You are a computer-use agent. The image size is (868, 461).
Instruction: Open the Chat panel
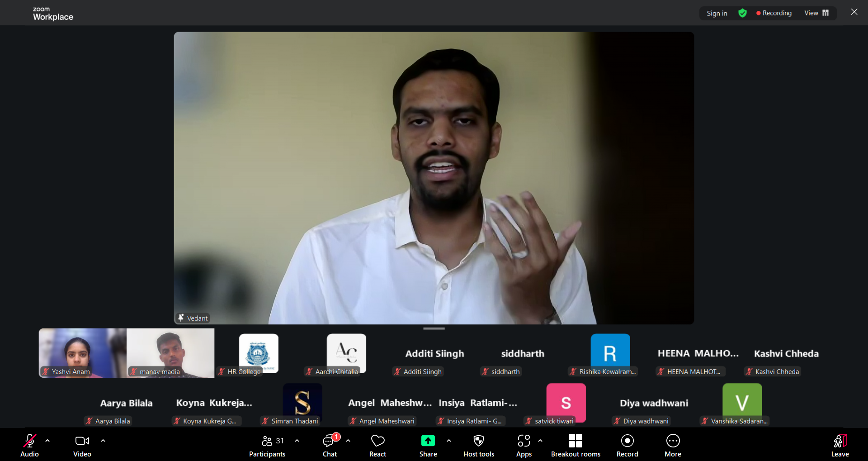tap(329, 446)
